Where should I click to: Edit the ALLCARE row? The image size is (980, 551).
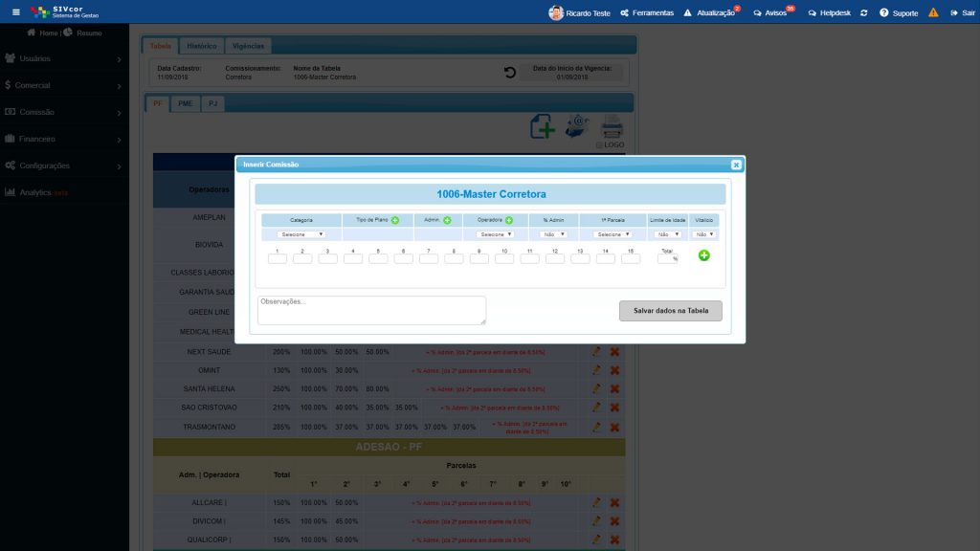596,503
